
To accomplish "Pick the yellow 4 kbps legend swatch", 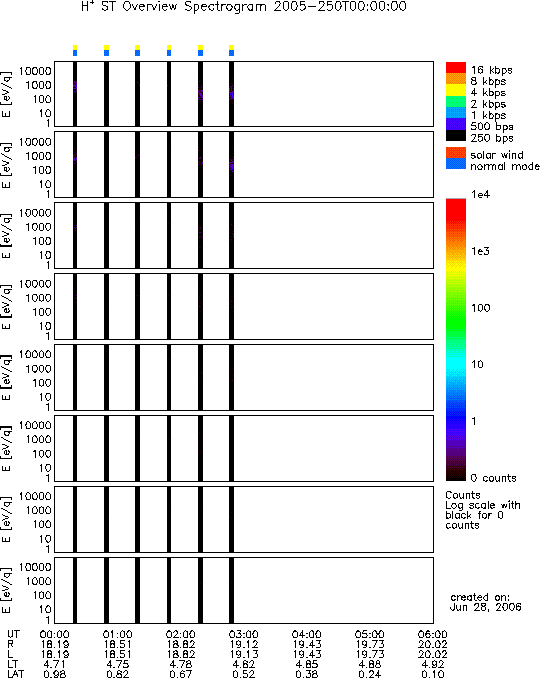I will click(x=456, y=90).
